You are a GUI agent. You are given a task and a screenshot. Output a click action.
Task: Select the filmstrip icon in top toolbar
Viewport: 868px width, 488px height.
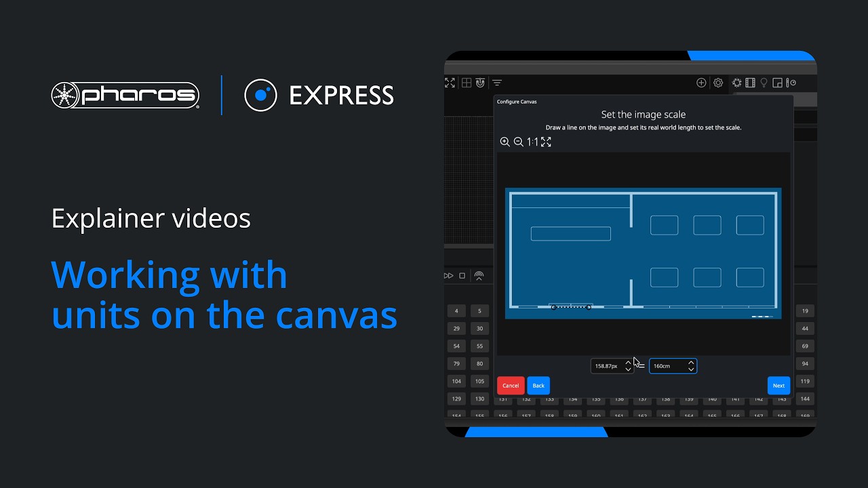750,83
